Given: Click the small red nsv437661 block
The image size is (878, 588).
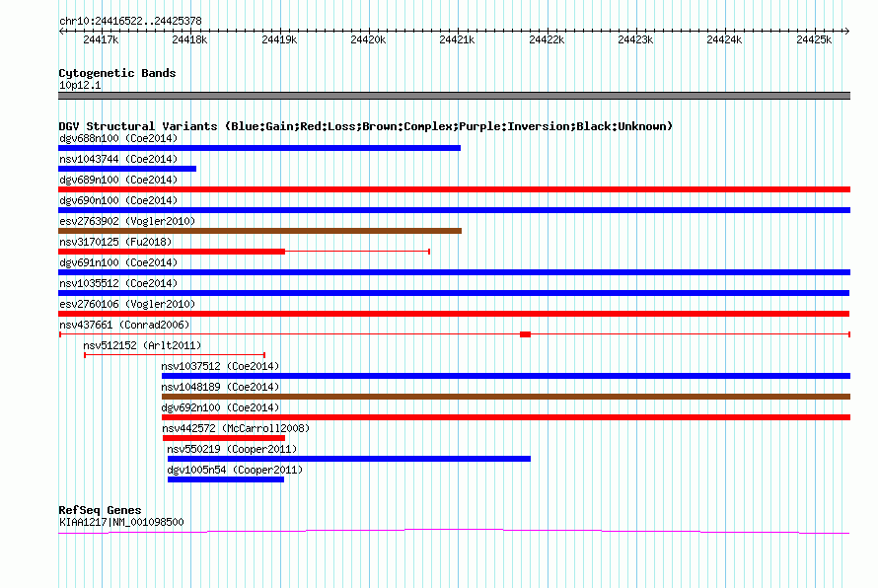Looking at the screenshot, I should click(x=525, y=334).
